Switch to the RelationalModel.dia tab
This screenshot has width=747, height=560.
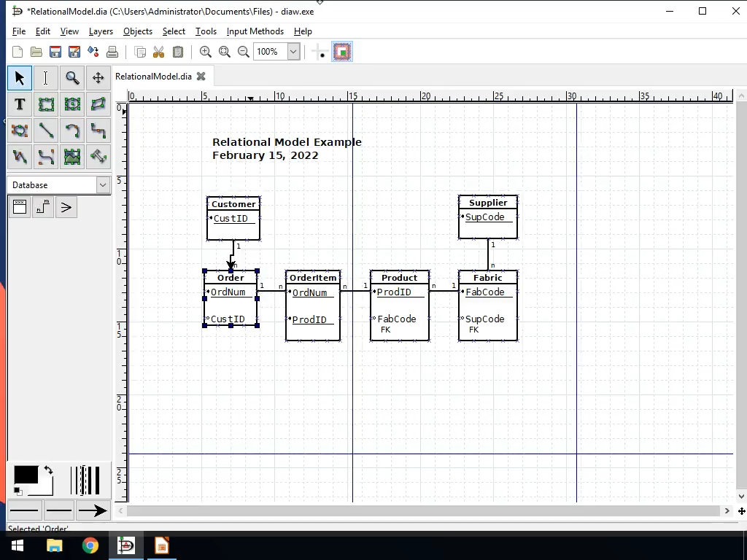click(153, 76)
